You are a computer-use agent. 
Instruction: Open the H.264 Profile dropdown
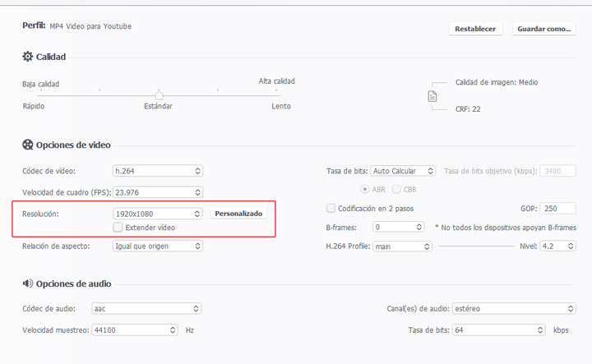pyautogui.click(x=403, y=246)
